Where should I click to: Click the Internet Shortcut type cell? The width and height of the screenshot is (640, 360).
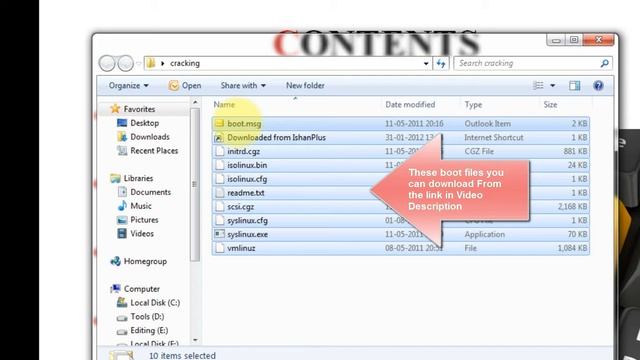point(493,138)
